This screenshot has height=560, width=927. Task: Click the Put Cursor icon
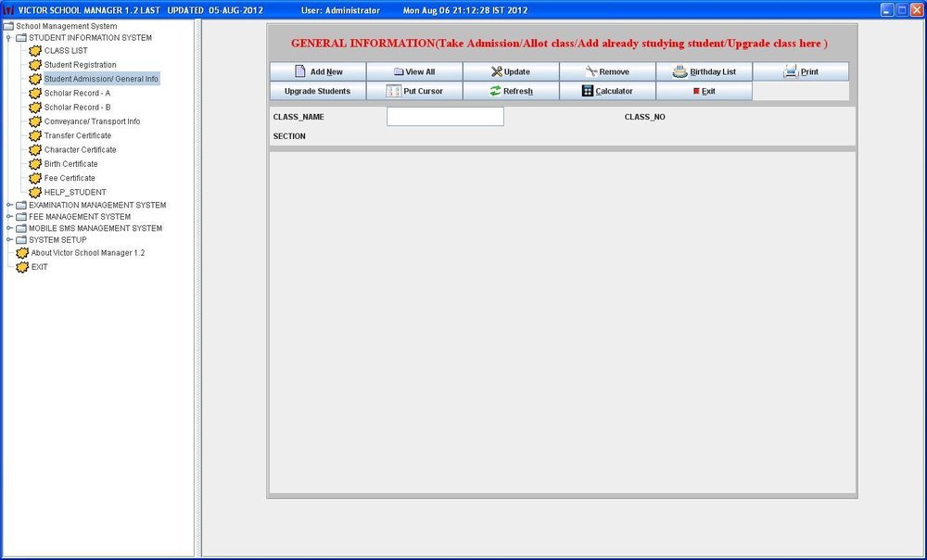click(394, 91)
